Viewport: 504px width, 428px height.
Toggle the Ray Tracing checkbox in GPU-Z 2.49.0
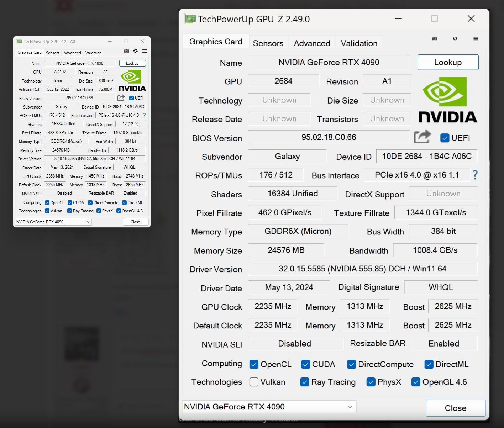point(305,382)
